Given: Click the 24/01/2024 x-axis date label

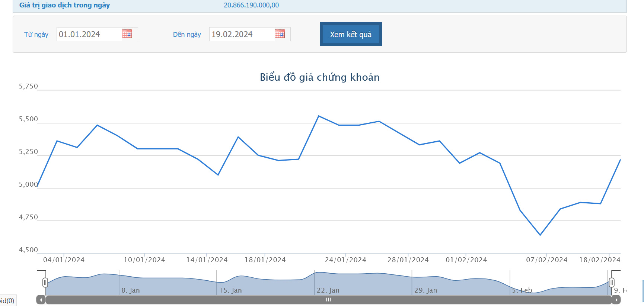Looking at the screenshot, I should 345,260.
